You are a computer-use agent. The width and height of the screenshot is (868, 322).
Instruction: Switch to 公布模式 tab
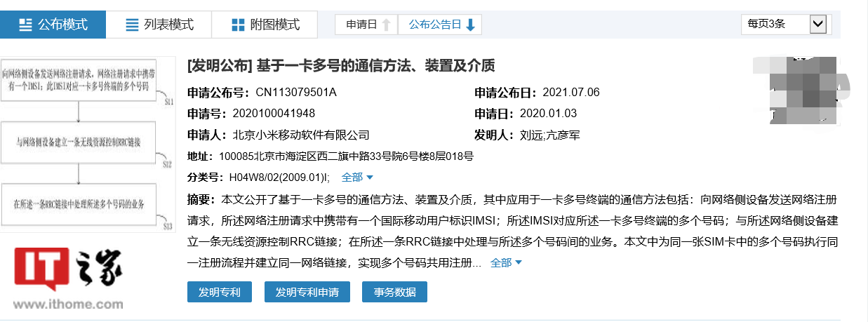click(53, 25)
